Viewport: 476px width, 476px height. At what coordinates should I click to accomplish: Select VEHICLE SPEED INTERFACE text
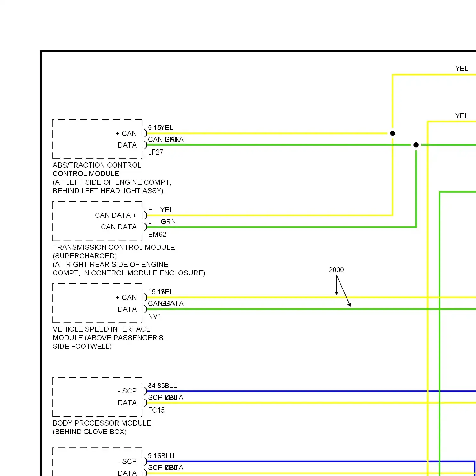(102, 329)
